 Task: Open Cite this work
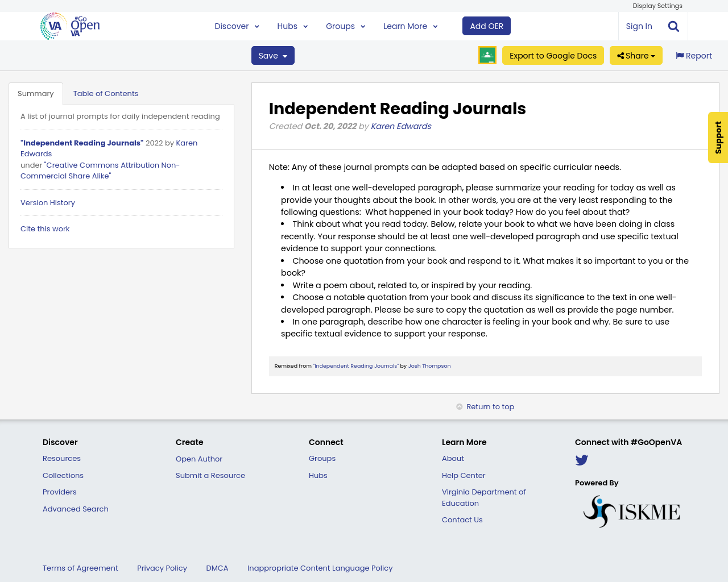tap(45, 228)
